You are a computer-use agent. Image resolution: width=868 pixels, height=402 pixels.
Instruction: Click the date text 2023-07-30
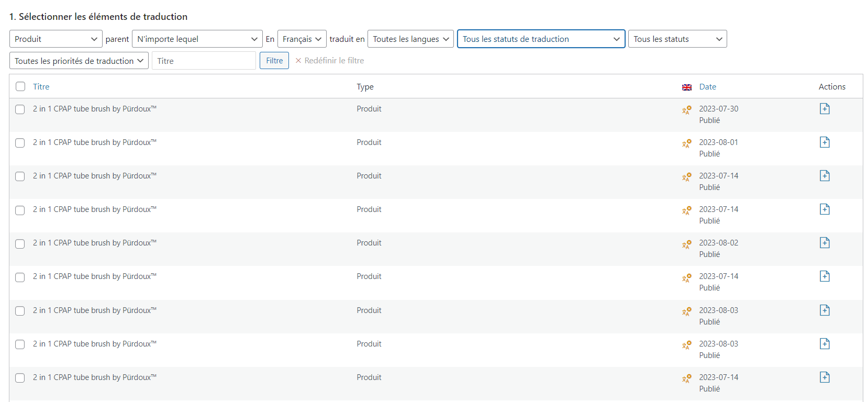pyautogui.click(x=719, y=109)
